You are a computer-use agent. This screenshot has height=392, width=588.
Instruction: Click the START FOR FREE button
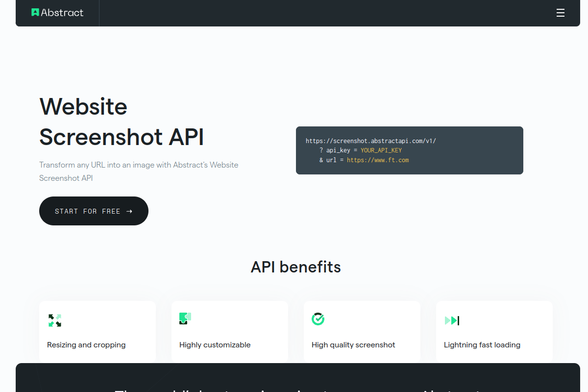click(94, 211)
